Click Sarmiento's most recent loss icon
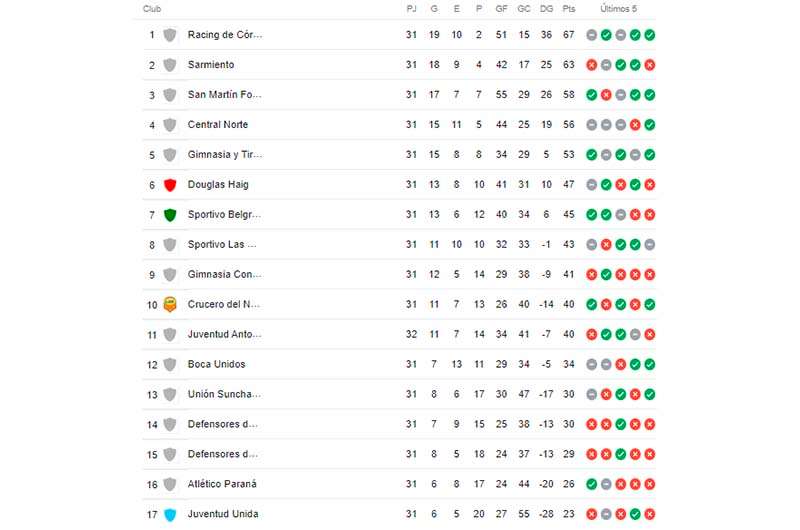The image size is (800, 530). tap(649, 65)
